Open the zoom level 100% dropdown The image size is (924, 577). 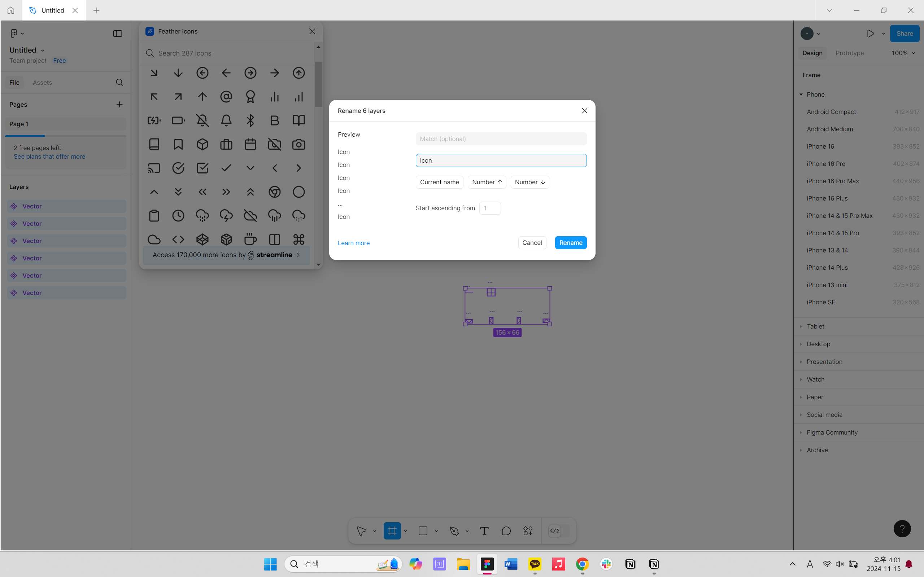[x=903, y=53]
